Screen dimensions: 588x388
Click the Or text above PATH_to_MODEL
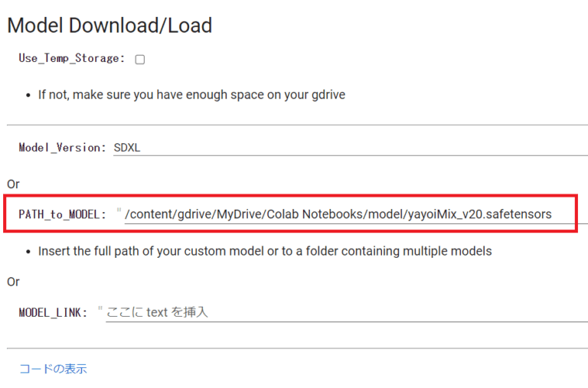(13, 184)
